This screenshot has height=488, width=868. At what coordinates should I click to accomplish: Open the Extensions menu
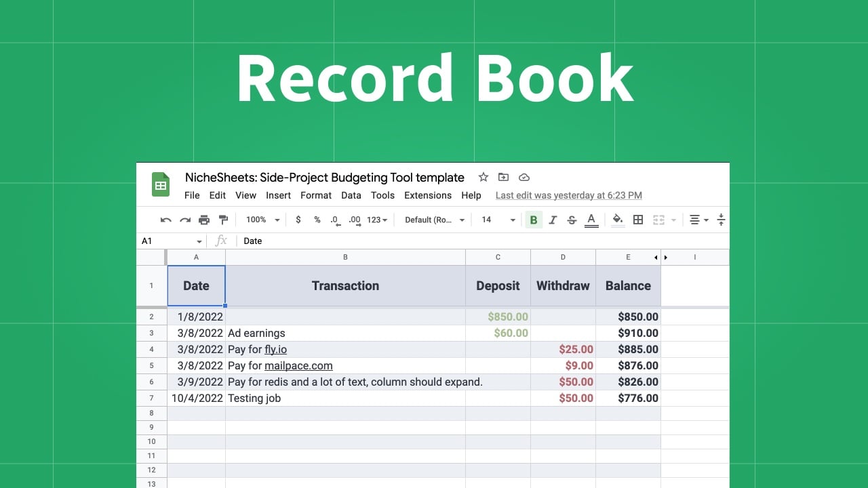(428, 195)
